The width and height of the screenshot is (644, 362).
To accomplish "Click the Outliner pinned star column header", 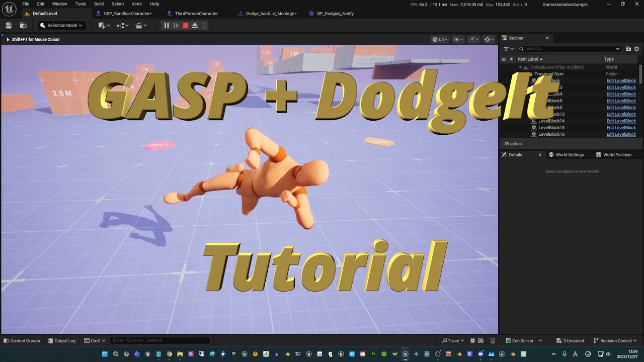I will tap(512, 59).
